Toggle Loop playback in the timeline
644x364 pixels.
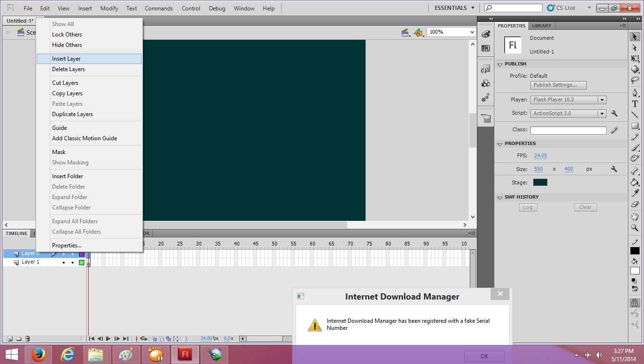pyautogui.click(x=144, y=339)
